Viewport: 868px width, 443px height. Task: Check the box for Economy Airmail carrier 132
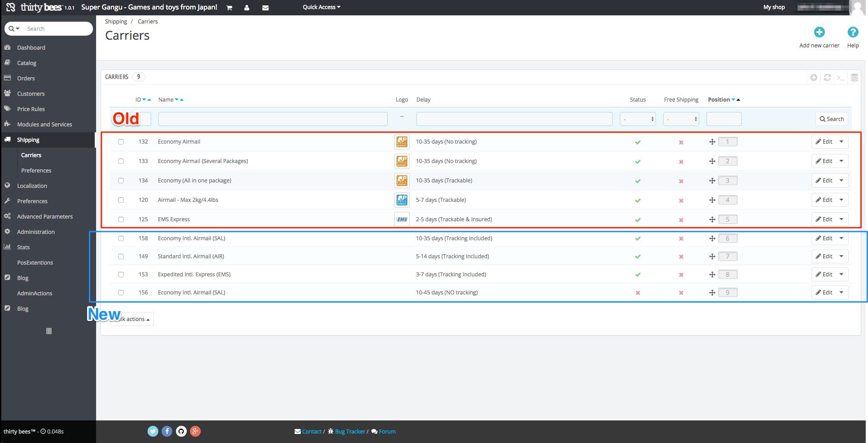pyautogui.click(x=121, y=142)
